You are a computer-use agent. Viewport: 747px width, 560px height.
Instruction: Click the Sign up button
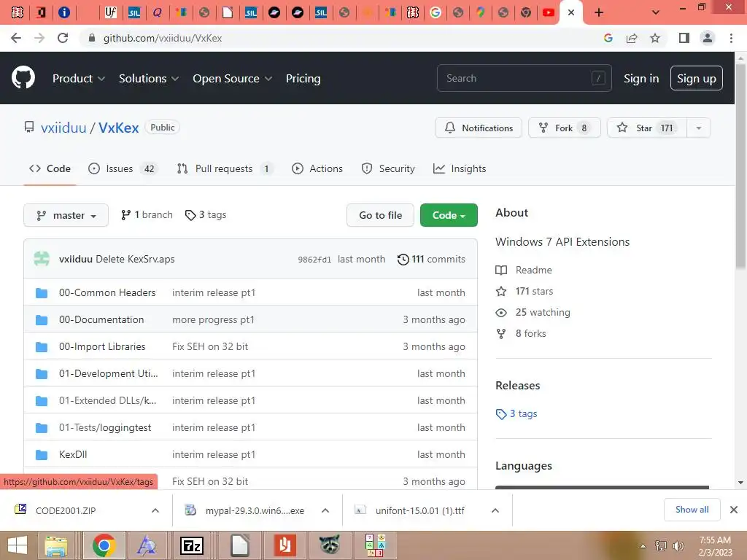pyautogui.click(x=697, y=79)
